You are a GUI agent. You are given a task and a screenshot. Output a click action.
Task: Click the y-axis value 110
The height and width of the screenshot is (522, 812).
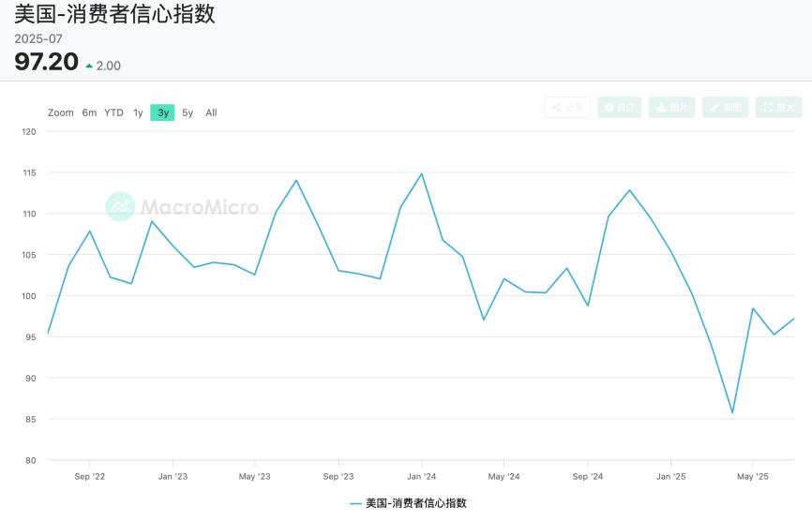coord(29,214)
